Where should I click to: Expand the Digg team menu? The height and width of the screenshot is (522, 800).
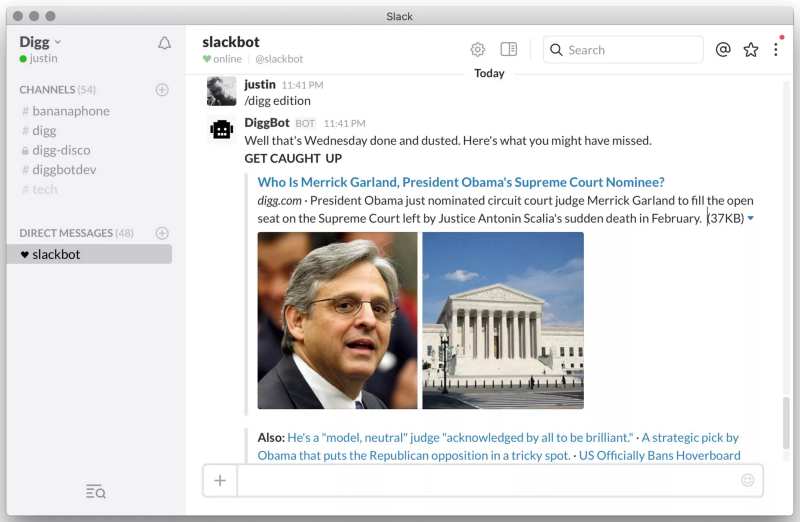(40, 42)
